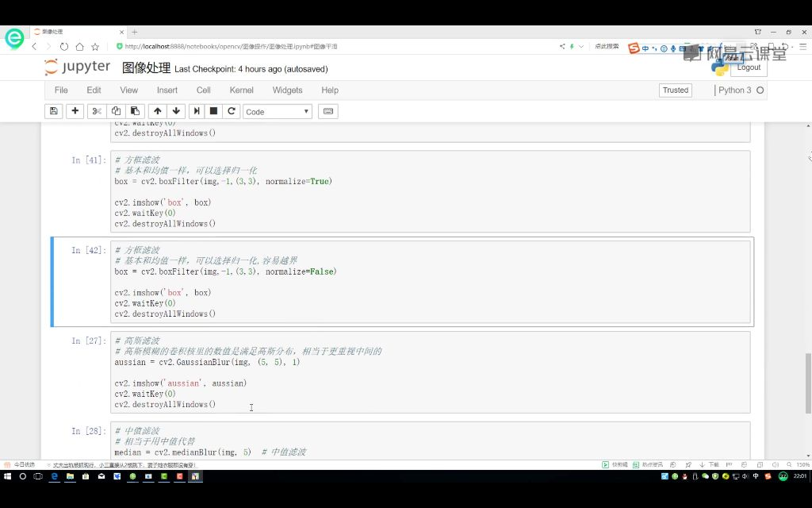Viewport: 812px width, 508px height.
Task: Open the Edit menu
Action: tap(94, 90)
